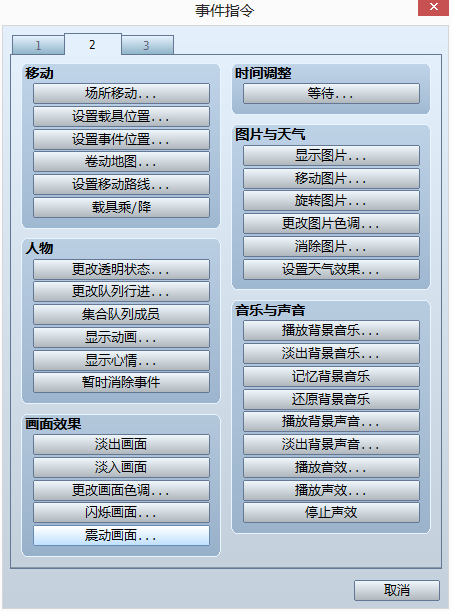Open 更改画面色调... dialog

(121, 490)
